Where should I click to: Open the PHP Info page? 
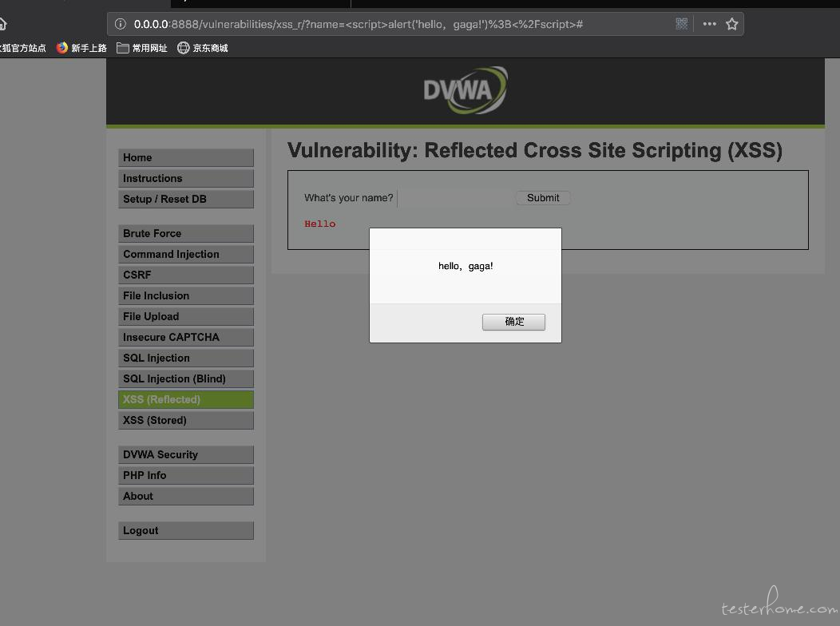[x=186, y=476]
